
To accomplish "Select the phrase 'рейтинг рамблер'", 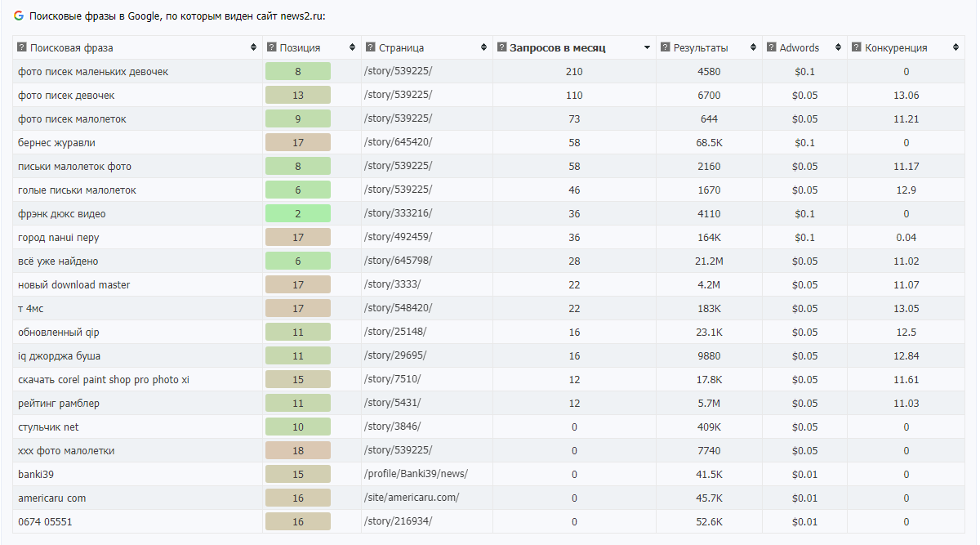I will point(59,404).
